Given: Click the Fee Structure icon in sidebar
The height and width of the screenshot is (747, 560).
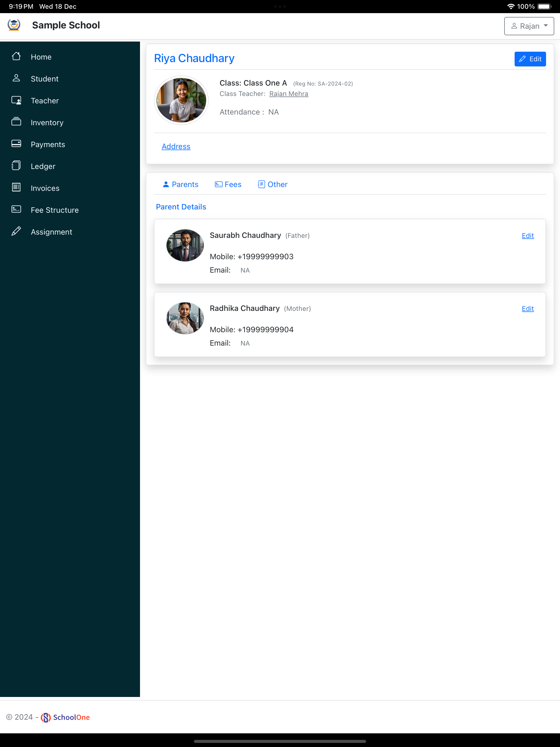Looking at the screenshot, I should pos(16,209).
